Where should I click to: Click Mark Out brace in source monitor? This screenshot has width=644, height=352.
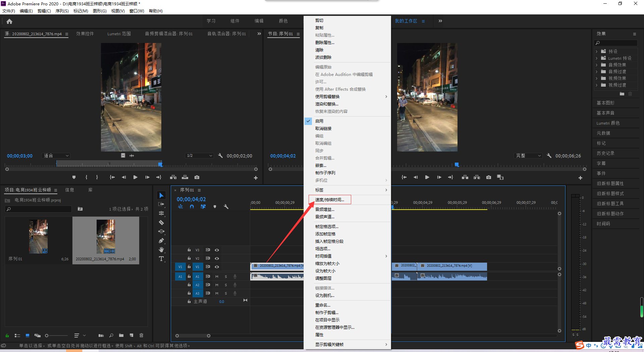[97, 177]
